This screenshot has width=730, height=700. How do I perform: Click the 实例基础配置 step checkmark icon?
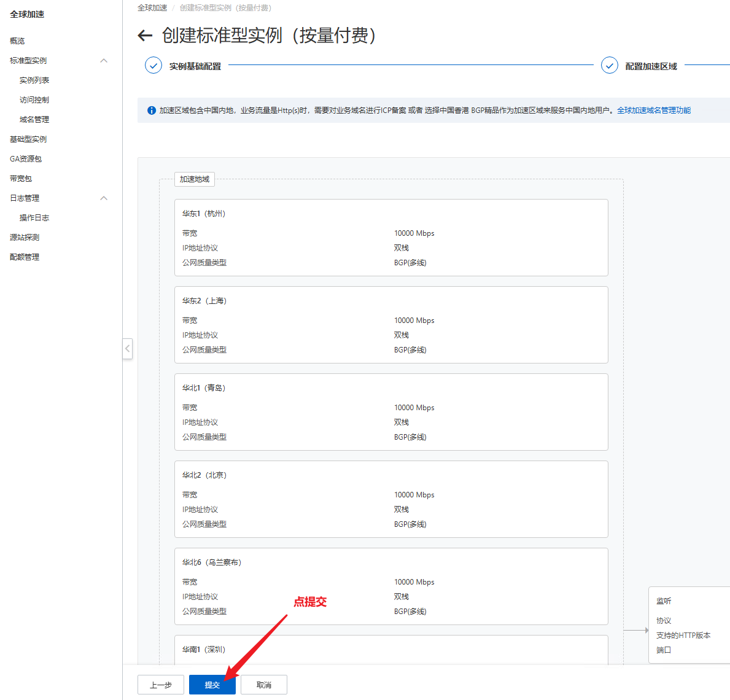click(x=153, y=66)
